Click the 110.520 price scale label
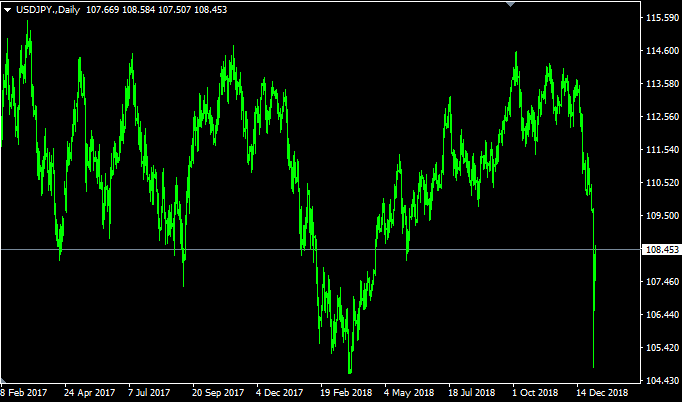 [663, 183]
